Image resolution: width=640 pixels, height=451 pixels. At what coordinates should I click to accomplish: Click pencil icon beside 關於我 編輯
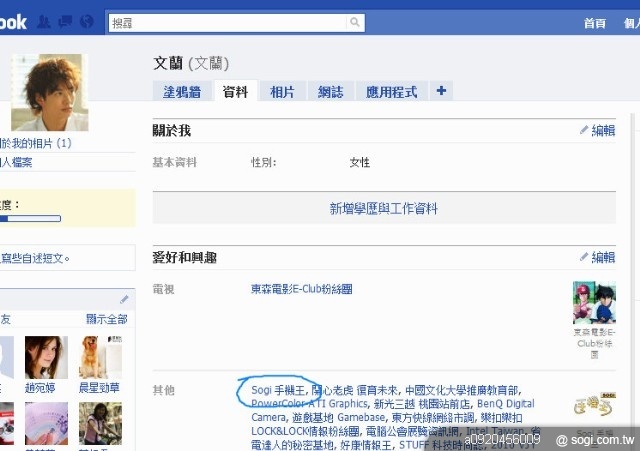click(x=584, y=130)
